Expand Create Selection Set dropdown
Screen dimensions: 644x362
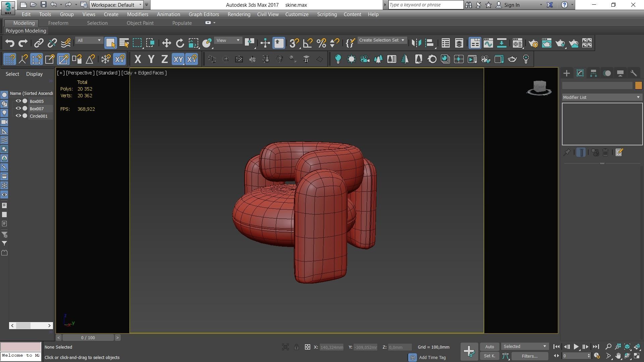(382, 40)
